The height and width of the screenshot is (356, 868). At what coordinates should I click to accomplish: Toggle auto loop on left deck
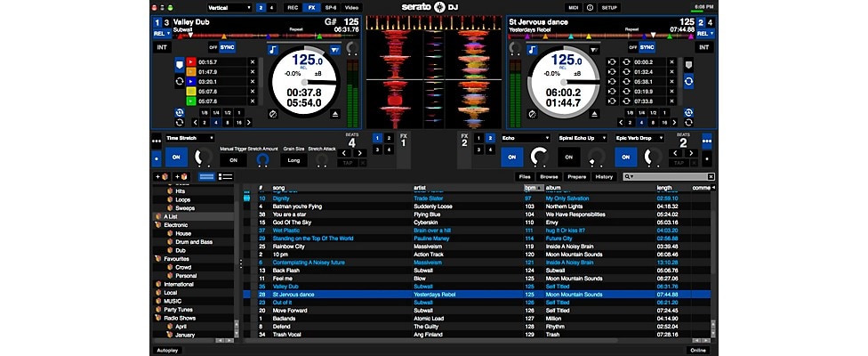pyautogui.click(x=180, y=112)
